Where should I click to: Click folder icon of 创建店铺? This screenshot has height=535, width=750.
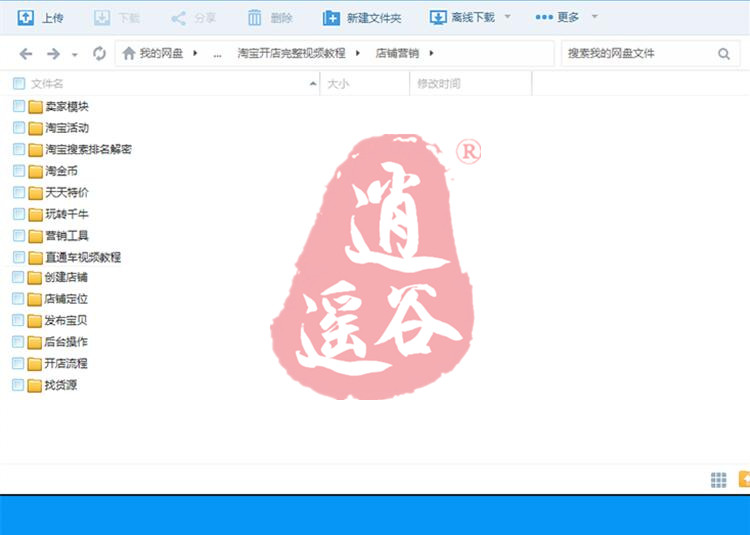(34, 278)
